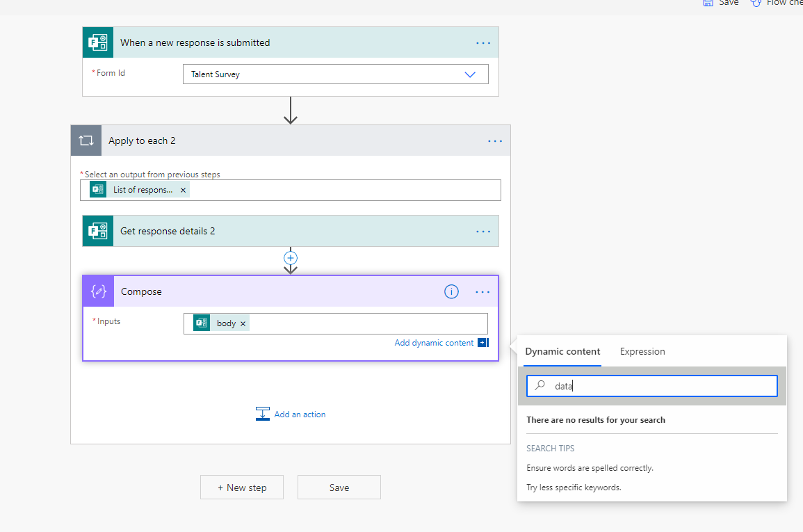
Task: Remove the body token with its x
Action: pos(243,323)
